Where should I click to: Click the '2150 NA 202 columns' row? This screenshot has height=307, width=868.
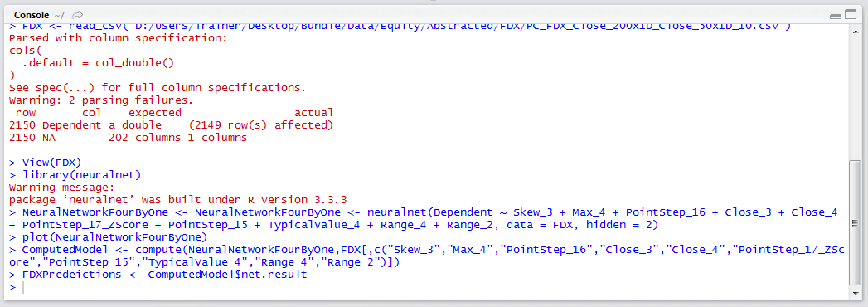[128, 138]
